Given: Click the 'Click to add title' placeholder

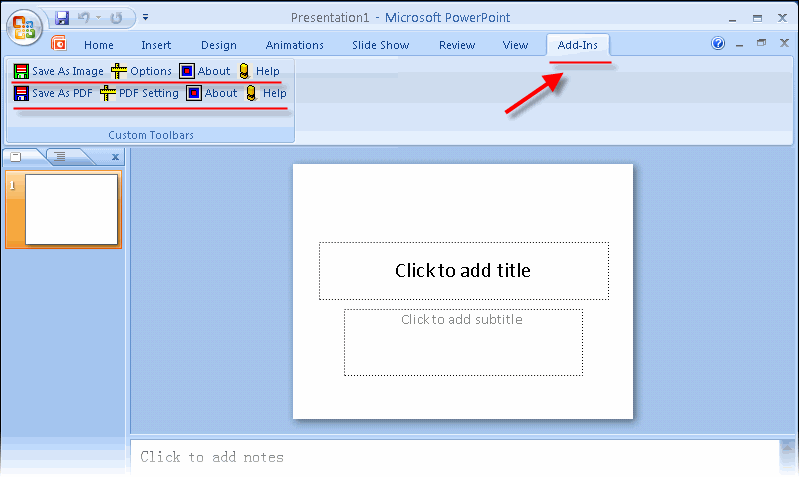Looking at the screenshot, I should point(463,270).
